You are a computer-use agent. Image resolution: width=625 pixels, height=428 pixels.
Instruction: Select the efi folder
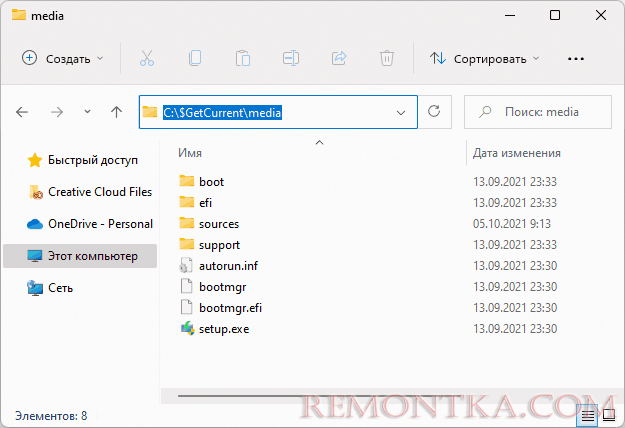pyautogui.click(x=195, y=203)
